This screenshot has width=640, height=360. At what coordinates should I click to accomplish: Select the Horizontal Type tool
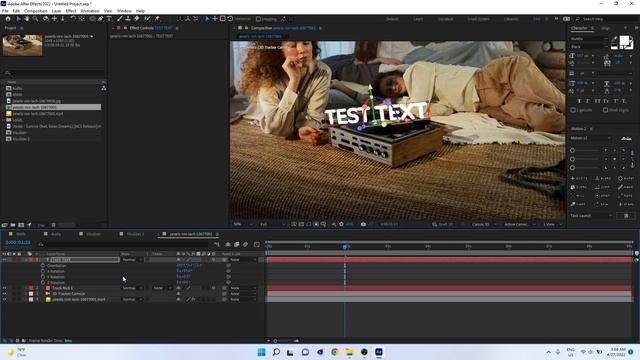pos(109,19)
